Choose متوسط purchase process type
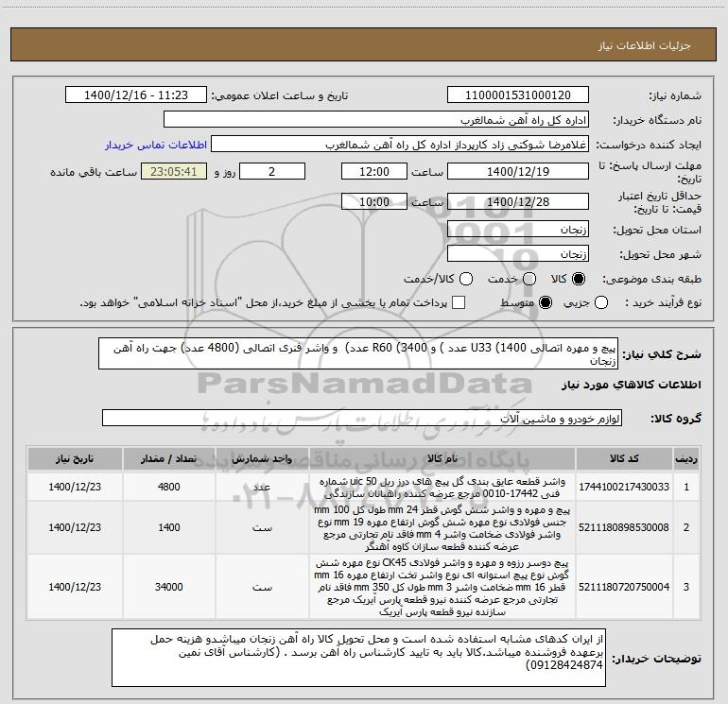The height and width of the screenshot is (704, 728). pyautogui.click(x=546, y=303)
